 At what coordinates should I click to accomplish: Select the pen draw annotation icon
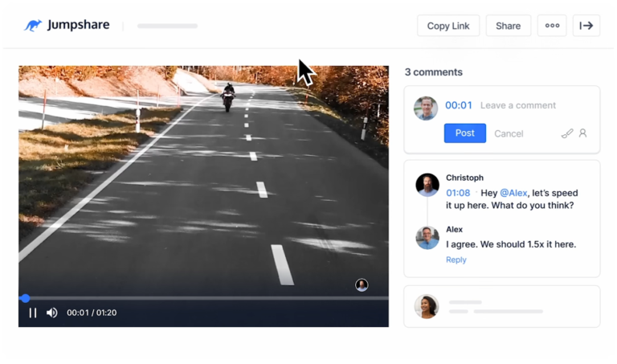pos(567,134)
